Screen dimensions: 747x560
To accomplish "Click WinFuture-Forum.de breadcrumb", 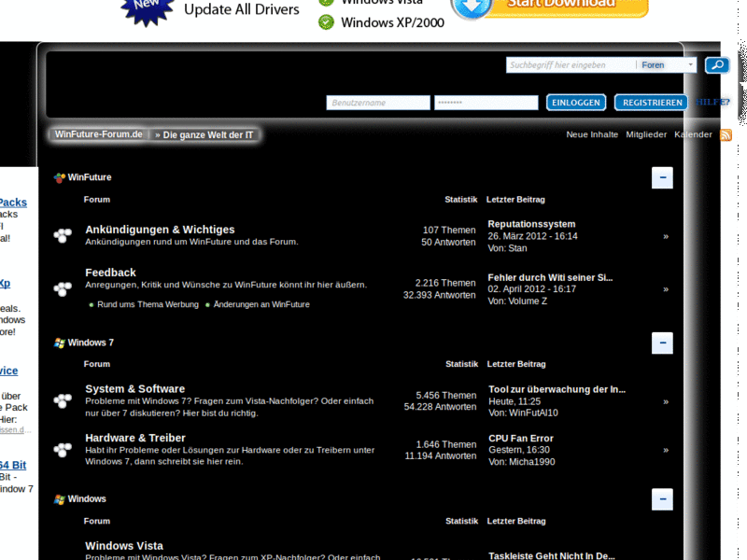I will coord(99,134).
